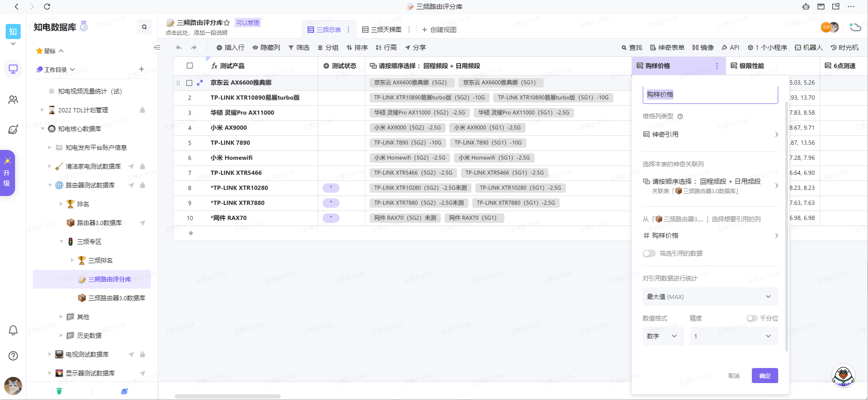Open the 最大值 (MAX) statistics dropdown

pos(710,297)
